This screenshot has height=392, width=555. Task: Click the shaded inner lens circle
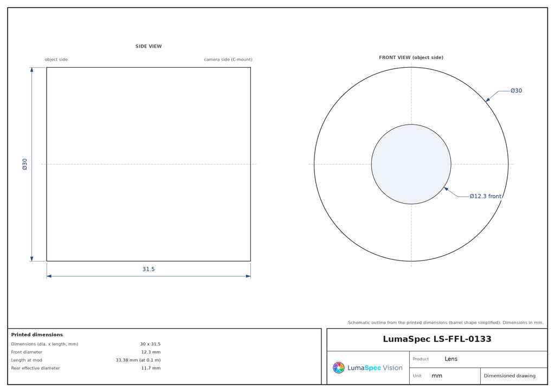click(x=411, y=164)
